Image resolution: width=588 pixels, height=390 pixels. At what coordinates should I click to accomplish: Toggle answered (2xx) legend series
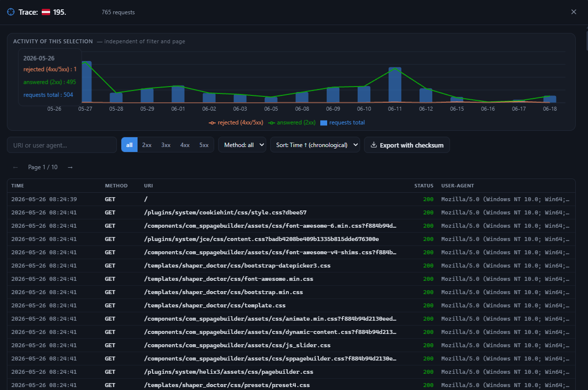coord(292,123)
